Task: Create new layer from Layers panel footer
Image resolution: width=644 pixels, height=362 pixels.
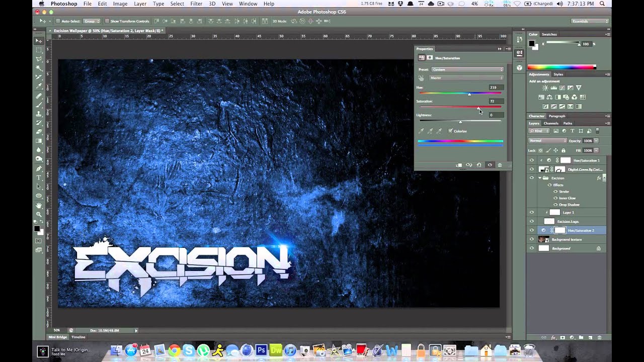Action: pos(591,337)
